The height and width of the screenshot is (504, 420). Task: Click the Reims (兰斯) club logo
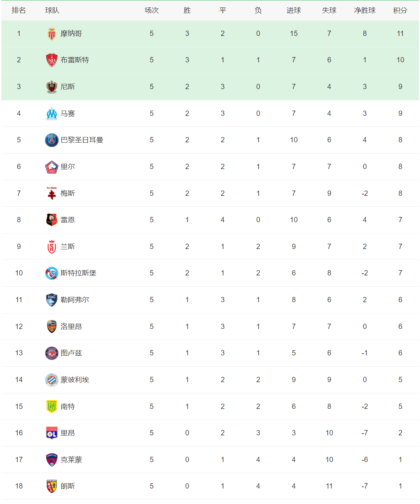point(52,247)
